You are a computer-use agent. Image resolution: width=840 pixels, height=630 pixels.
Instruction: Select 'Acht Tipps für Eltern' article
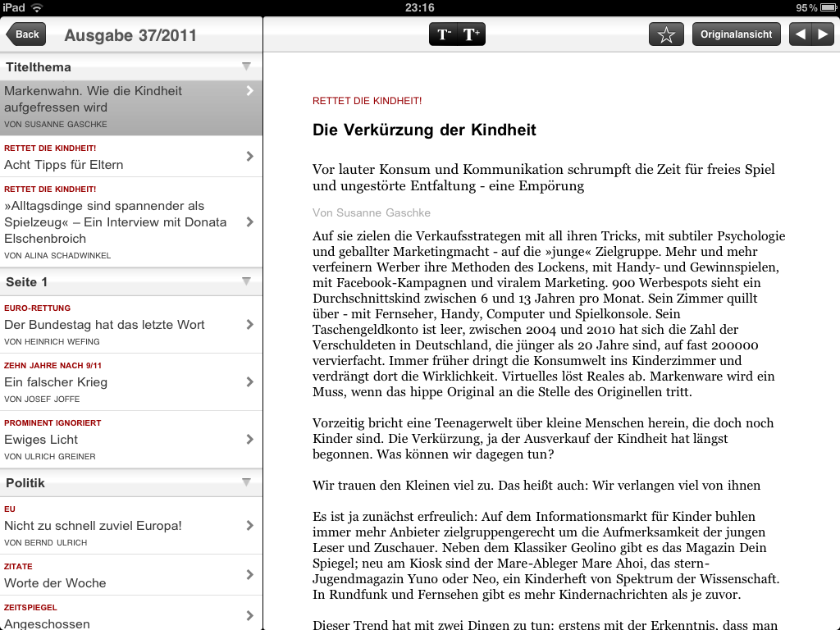point(131,157)
